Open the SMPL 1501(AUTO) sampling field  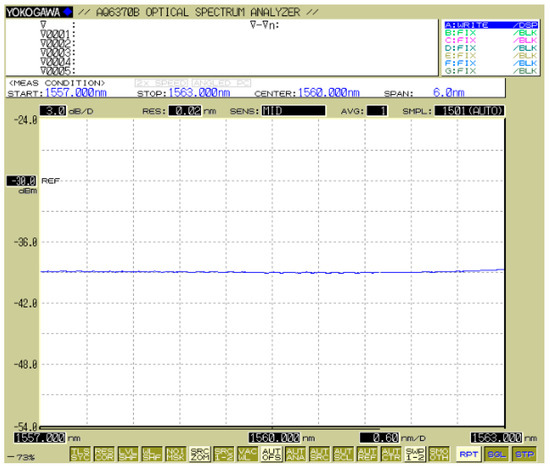[469, 111]
